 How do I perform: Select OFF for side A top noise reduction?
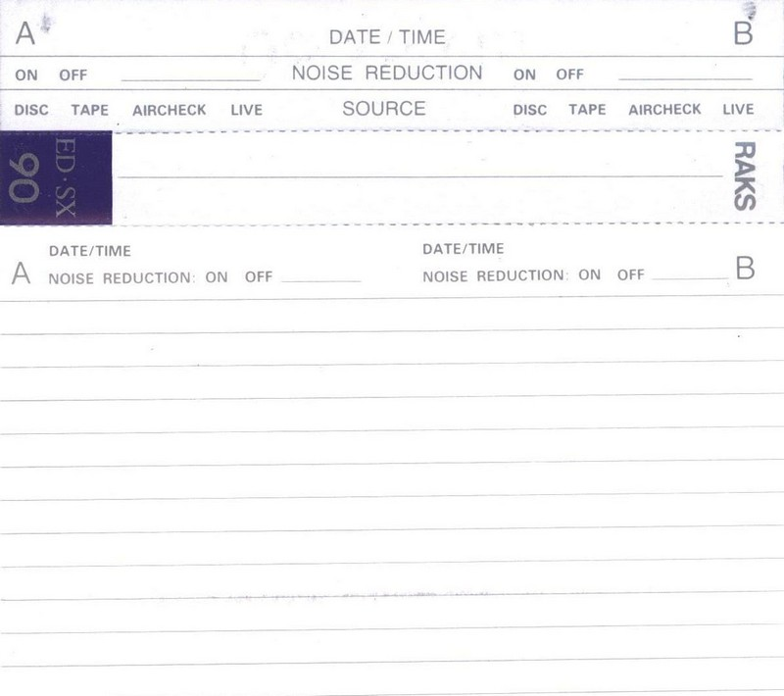73,75
